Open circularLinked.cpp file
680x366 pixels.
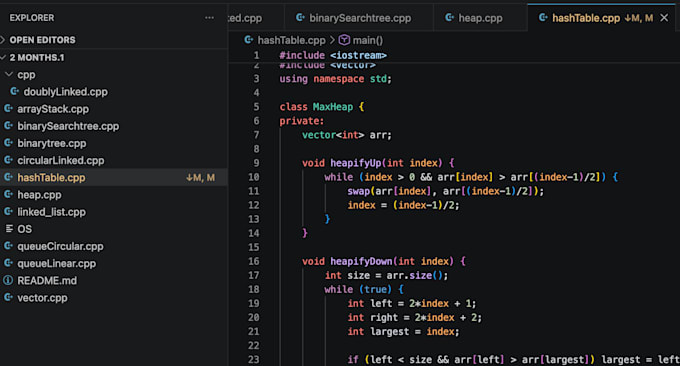[x=61, y=160]
